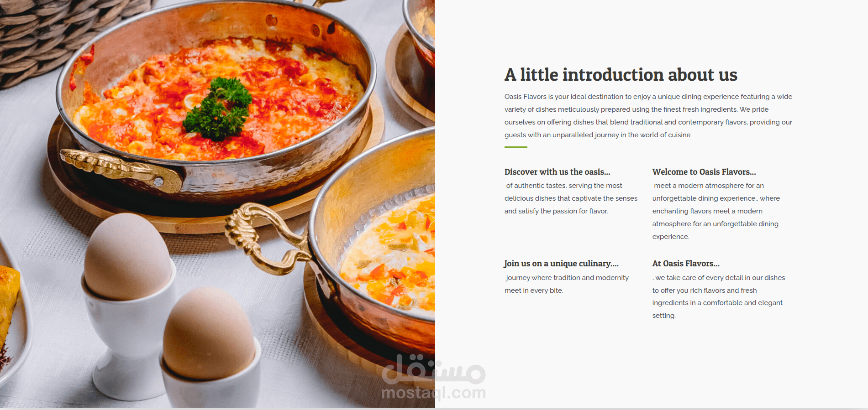Select the 'At Oasis Flavors...' heading

[686, 264]
